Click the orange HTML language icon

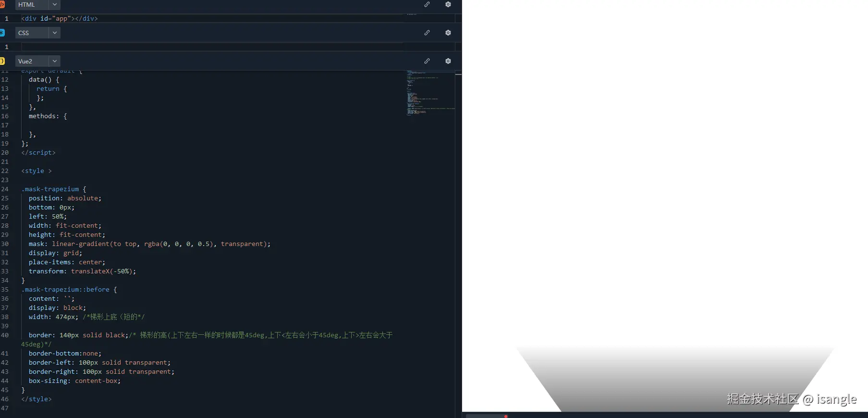tap(2, 5)
